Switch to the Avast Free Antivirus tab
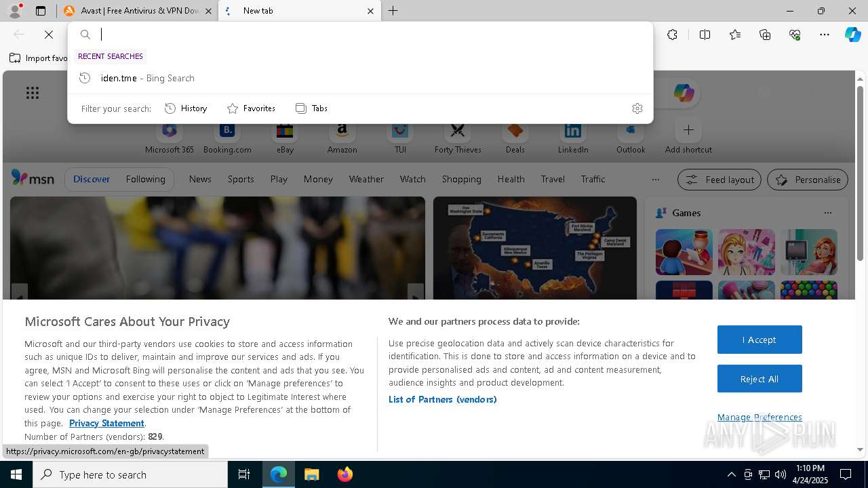868x488 pixels. pos(138,11)
